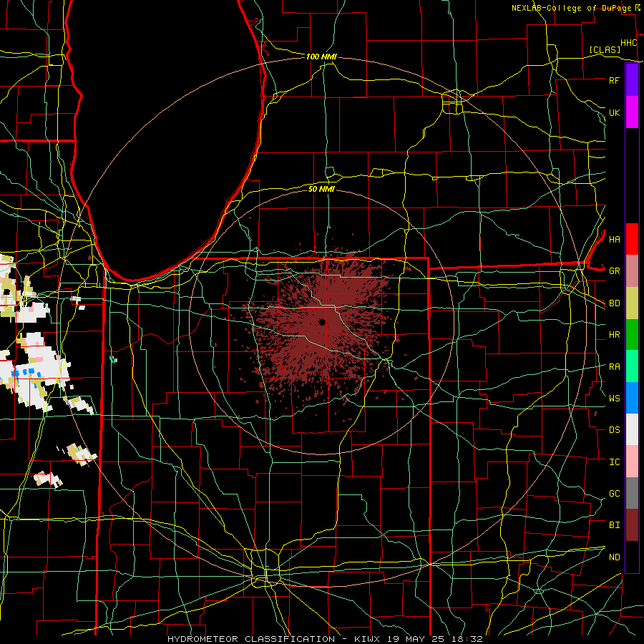This screenshot has height=644, width=644.
Task: Click the 'RF' legend label
Action: 614,80
